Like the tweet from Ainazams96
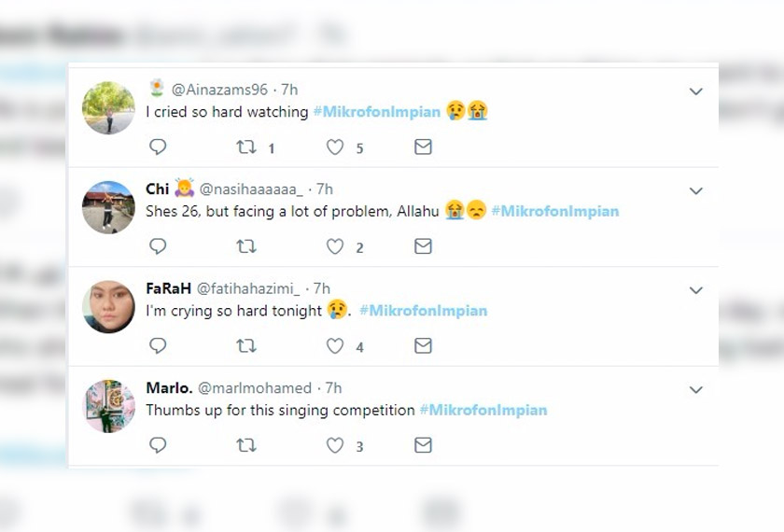Screen dimensions: 784x532 334,147
